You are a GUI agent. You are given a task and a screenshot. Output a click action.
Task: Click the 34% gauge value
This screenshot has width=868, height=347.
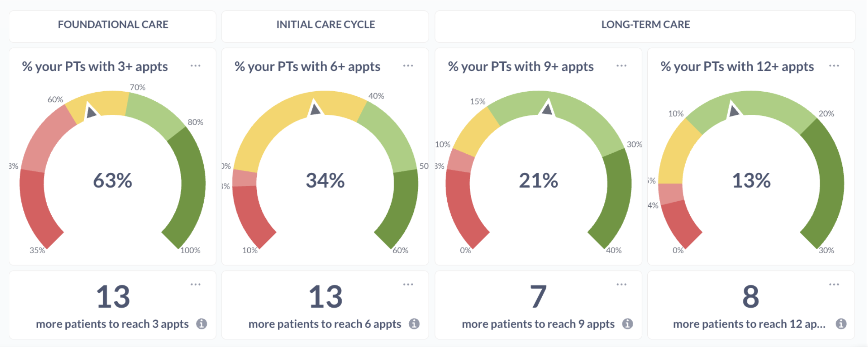coord(325,180)
